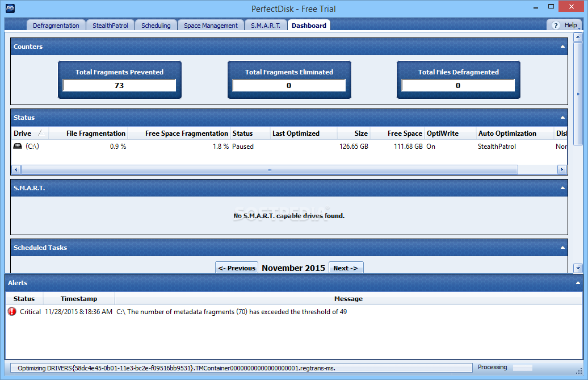Click the dashboard vertical scroll down arrow
Image resolution: width=588 pixels, height=380 pixels.
[578, 268]
